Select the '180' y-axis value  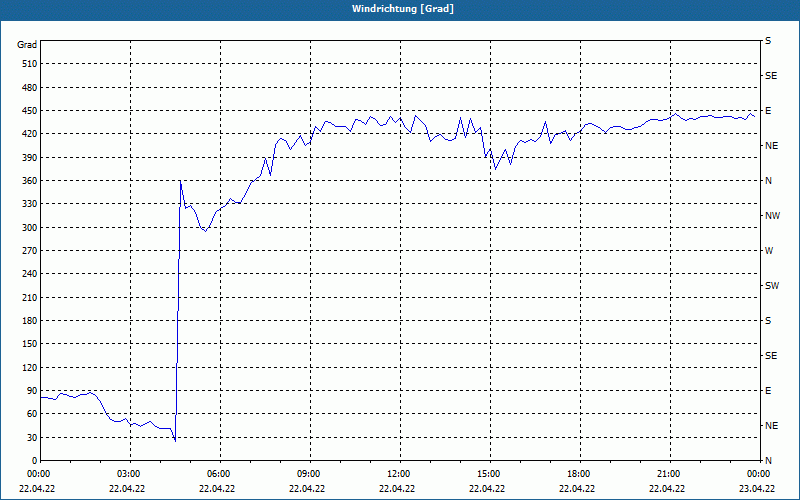point(30,321)
